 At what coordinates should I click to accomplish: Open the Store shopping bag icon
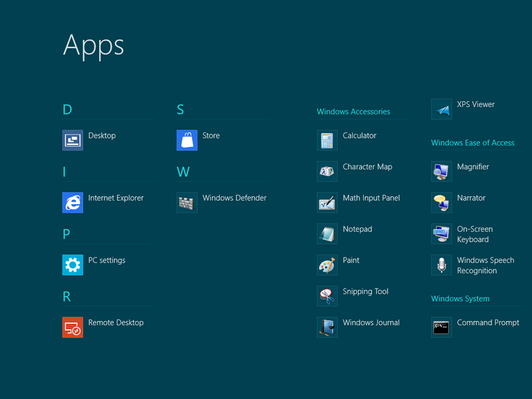tap(187, 140)
